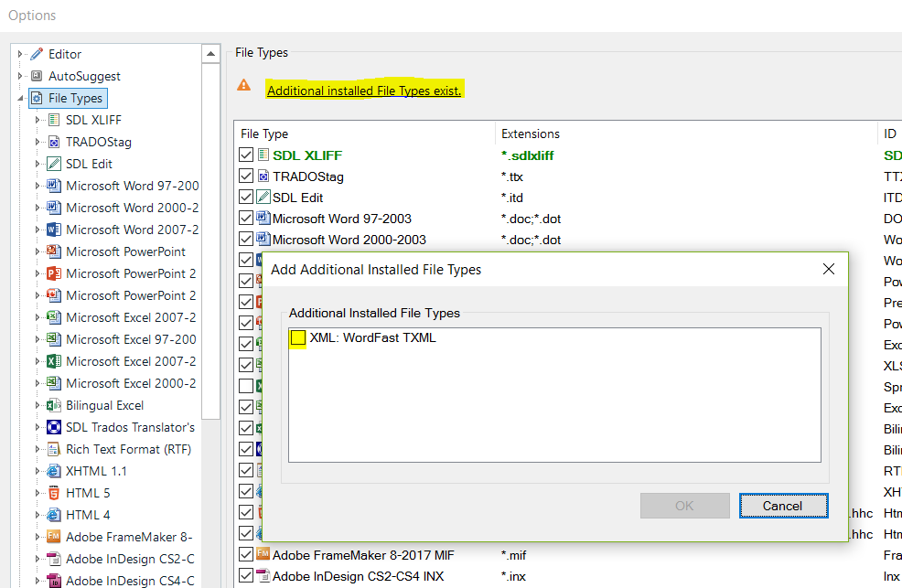902x588 pixels.
Task: Uncheck Adobe InDesign CS2-CS4 INX checkbox
Action: (246, 575)
